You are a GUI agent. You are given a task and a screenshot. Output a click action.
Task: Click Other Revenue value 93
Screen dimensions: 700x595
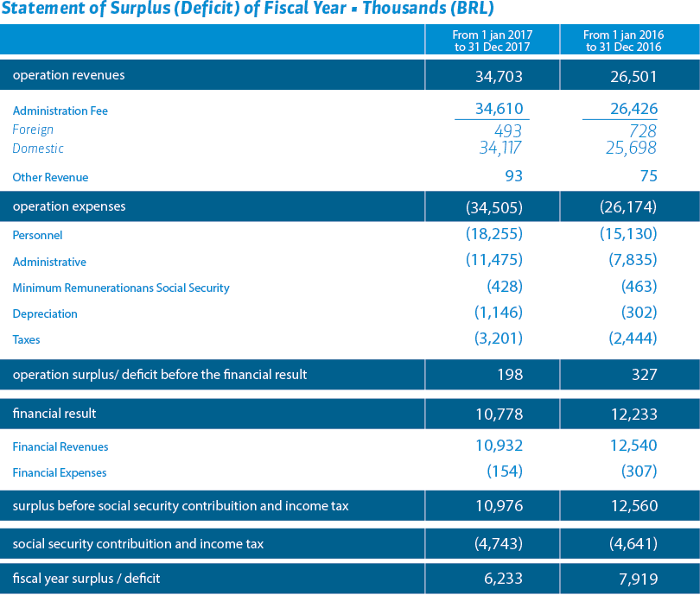(x=513, y=175)
